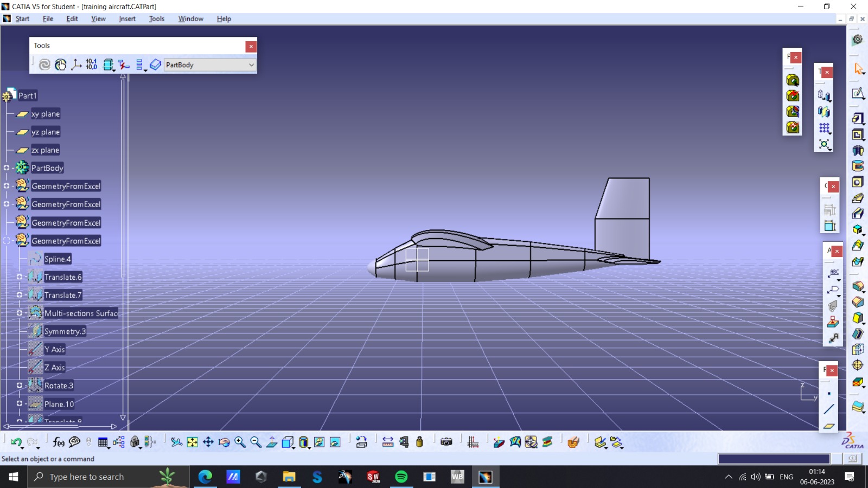Open the Formula f(x) tool
Screen dimensions: 868x488
tap(59, 442)
